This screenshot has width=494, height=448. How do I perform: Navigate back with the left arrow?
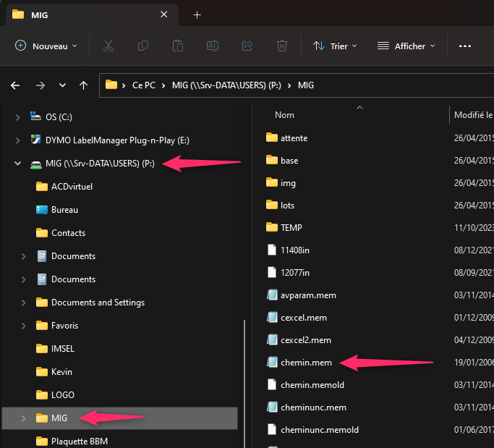(15, 85)
